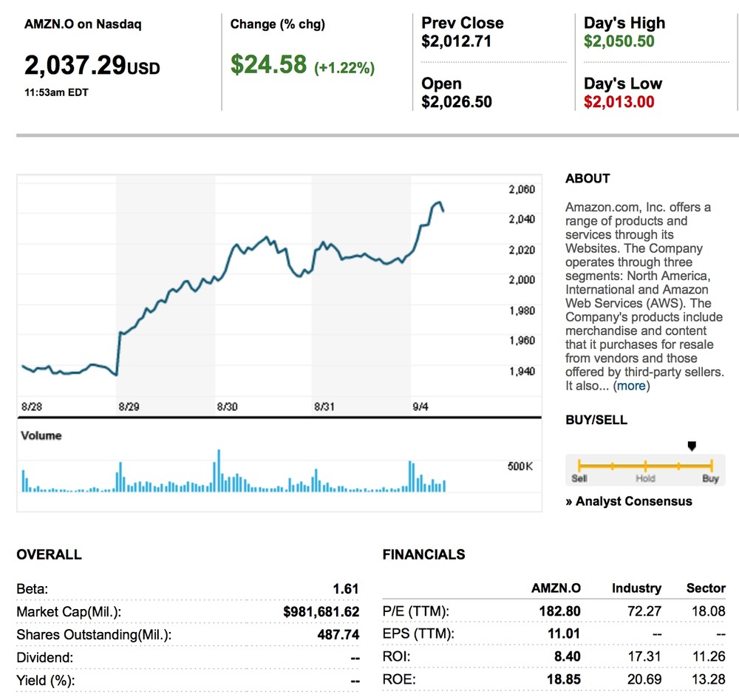This screenshot has width=739, height=700.
Task: Click the price line peak on 9/4
Action: pyautogui.click(x=439, y=203)
